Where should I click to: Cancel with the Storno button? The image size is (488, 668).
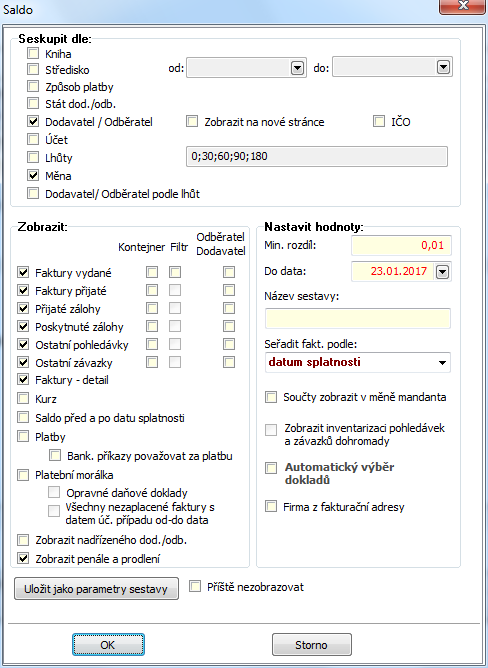312,645
